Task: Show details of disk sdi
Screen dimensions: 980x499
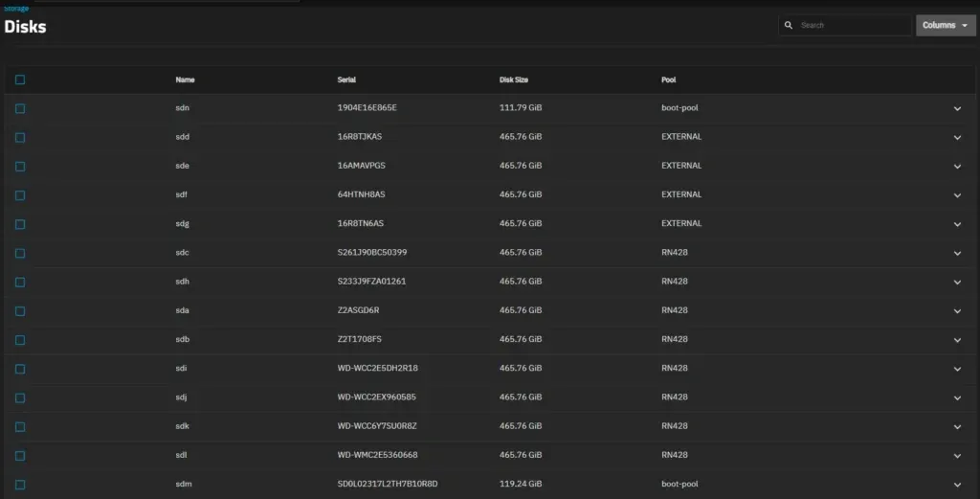Action: coord(957,369)
